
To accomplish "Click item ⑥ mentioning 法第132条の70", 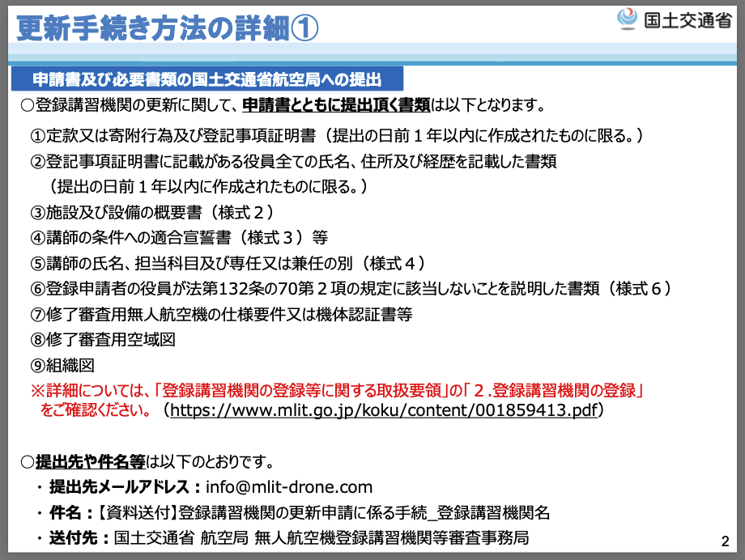I will [x=351, y=289].
